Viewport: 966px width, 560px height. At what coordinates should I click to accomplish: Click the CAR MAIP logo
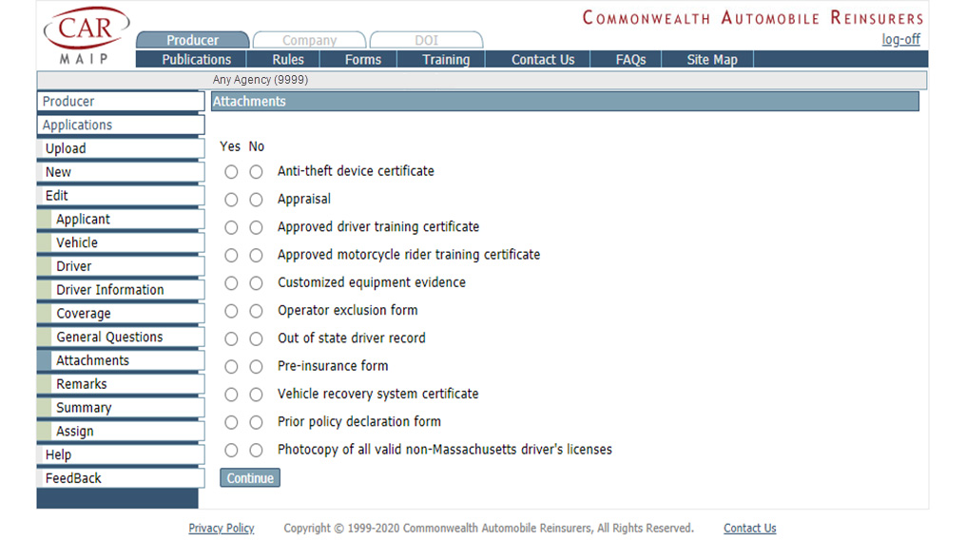86,36
